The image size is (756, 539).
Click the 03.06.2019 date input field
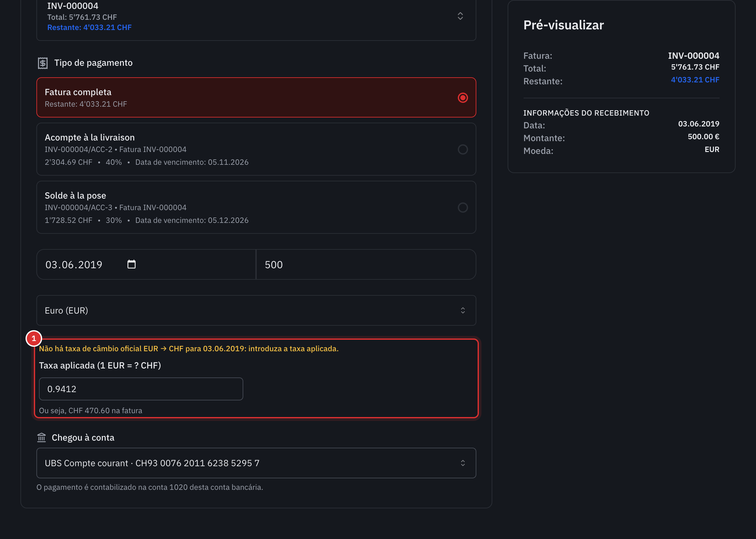click(146, 264)
